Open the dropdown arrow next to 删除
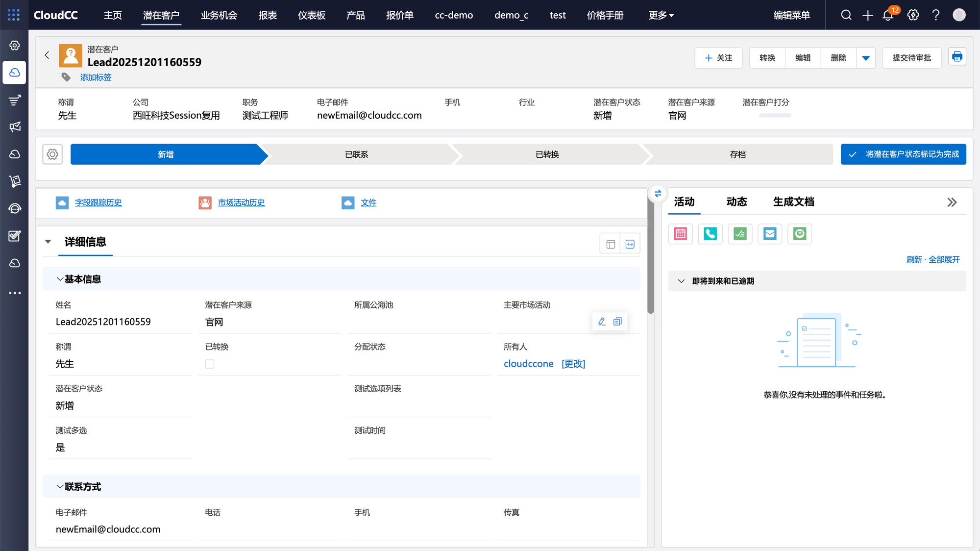Viewport: 980px width, 551px height. click(866, 58)
